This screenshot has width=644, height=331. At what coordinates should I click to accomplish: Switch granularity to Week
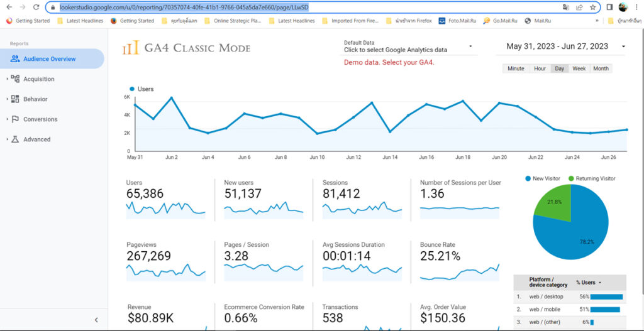[579, 68]
